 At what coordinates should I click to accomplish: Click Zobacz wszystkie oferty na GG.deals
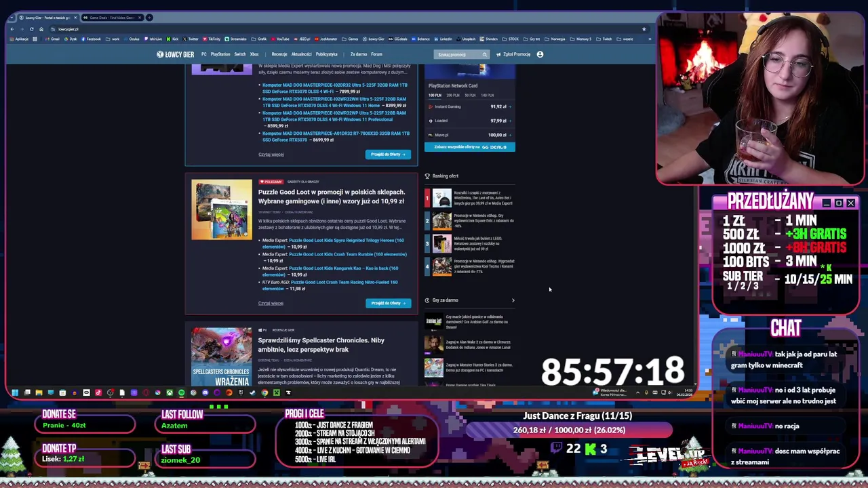(x=470, y=147)
